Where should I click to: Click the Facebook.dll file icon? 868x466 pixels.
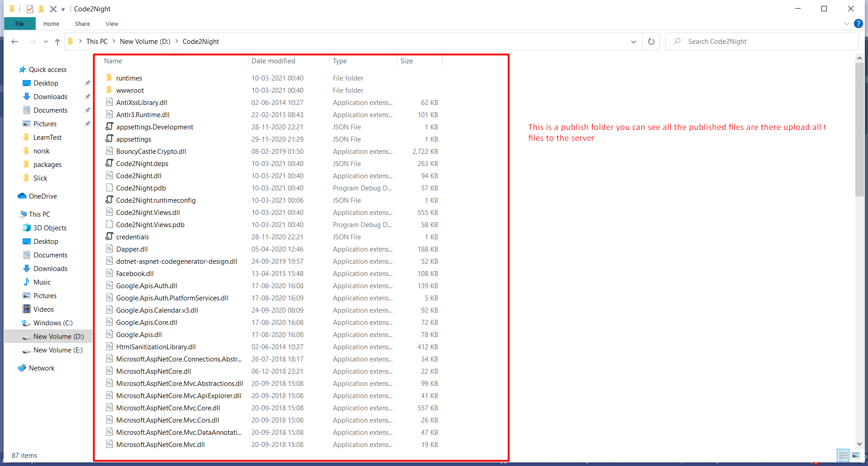coord(109,273)
